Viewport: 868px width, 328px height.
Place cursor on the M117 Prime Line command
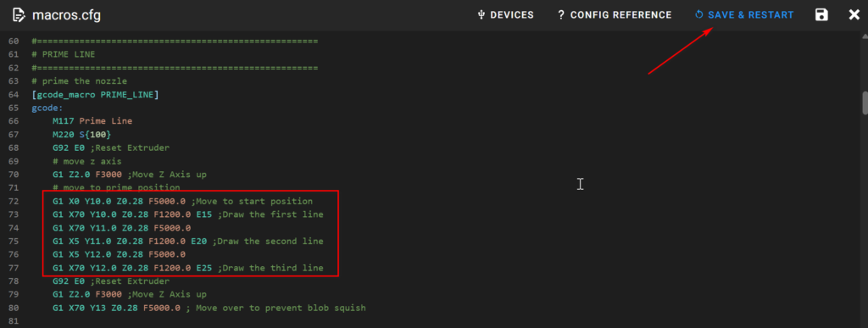coord(92,121)
